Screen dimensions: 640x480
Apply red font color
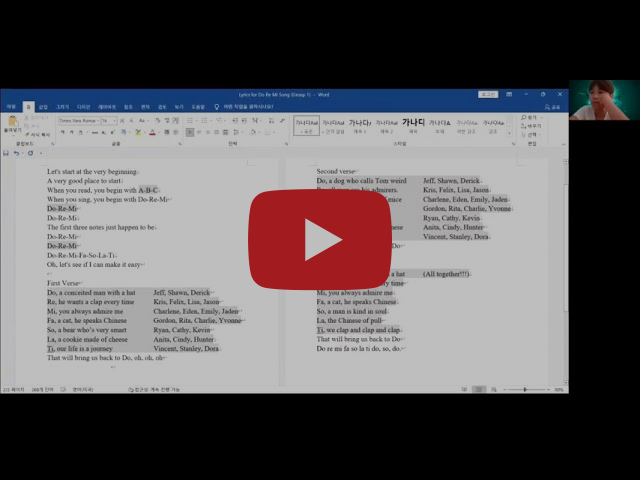click(x=152, y=132)
